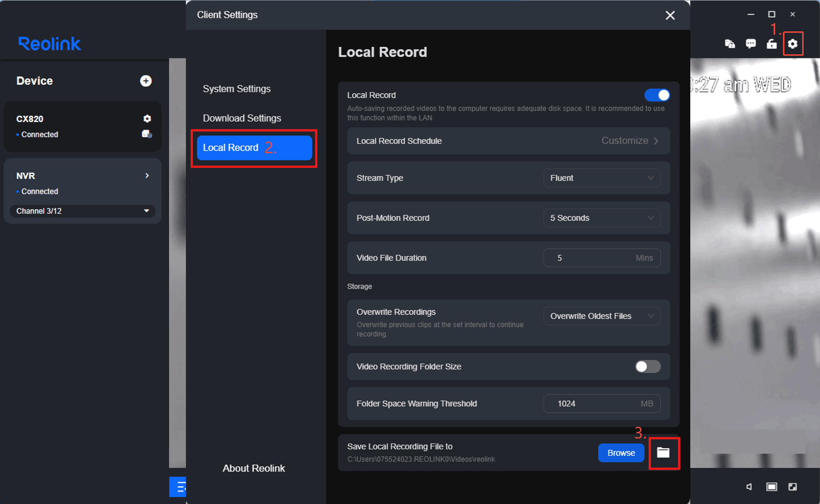
Task: Click the Browse button
Action: tap(621, 453)
